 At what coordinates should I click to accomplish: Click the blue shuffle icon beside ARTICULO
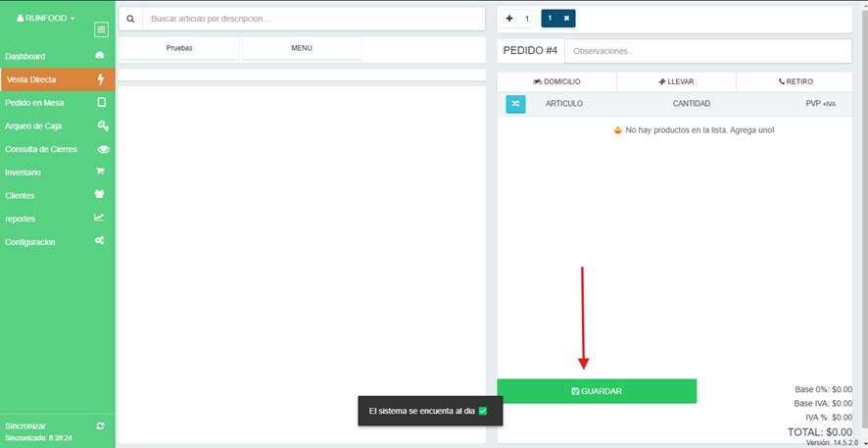[x=515, y=104]
